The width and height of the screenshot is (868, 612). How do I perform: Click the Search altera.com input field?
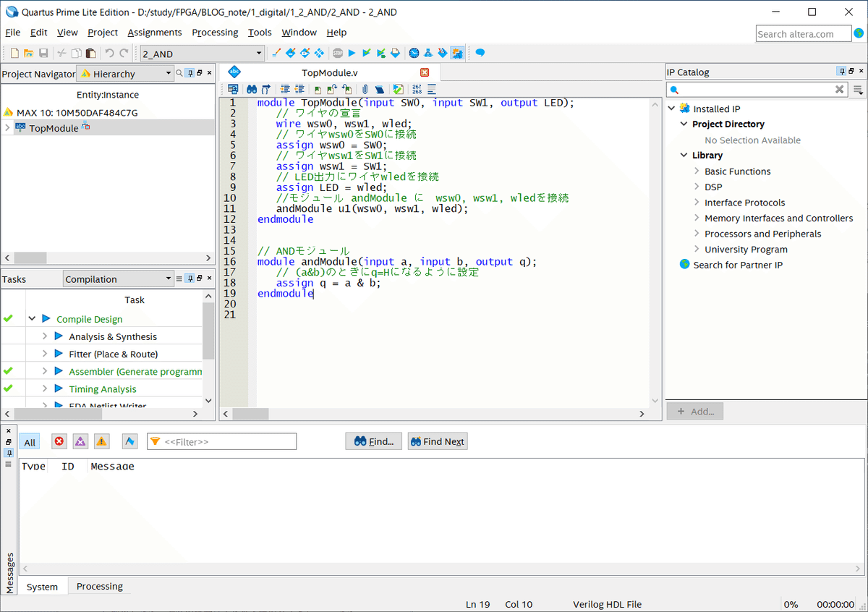804,34
